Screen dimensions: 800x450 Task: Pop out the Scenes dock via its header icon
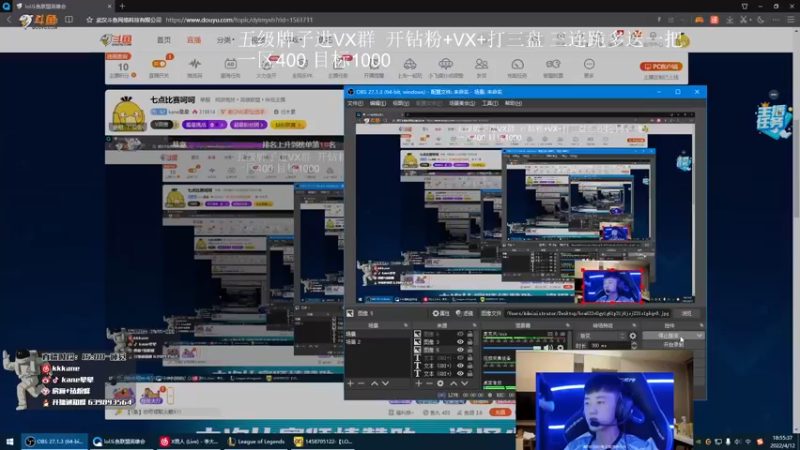[x=406, y=326]
